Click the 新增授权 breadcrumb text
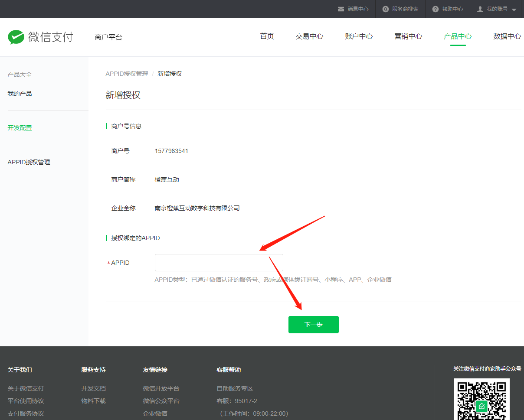This screenshot has height=420, width=524. 170,74
